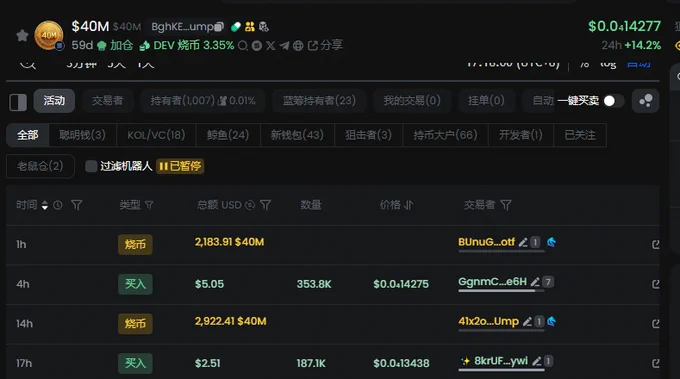
Task: Open the 挂单(0) tab
Action: (x=486, y=101)
